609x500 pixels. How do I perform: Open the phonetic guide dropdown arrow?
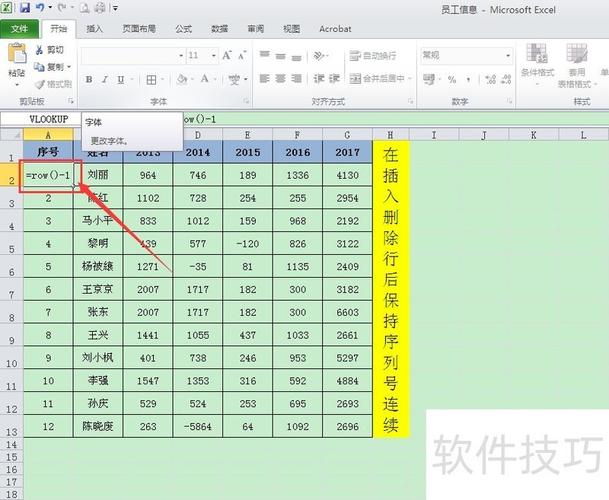245,80
